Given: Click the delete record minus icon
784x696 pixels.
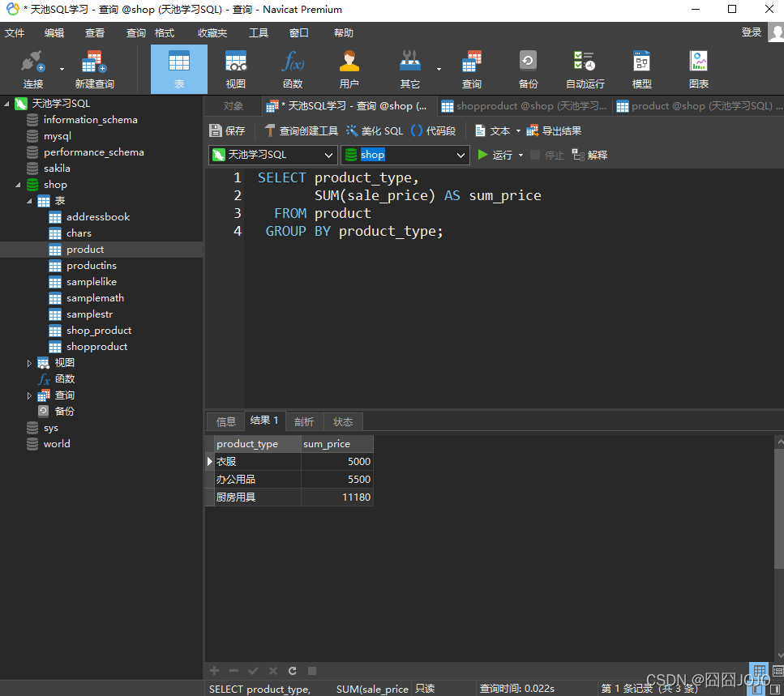Looking at the screenshot, I should tap(233, 671).
